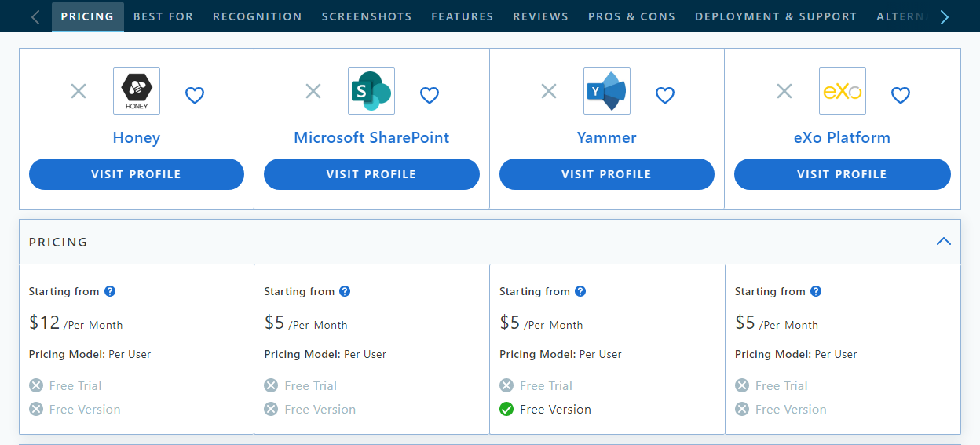Go to the Recognition tab

pyautogui.click(x=258, y=16)
